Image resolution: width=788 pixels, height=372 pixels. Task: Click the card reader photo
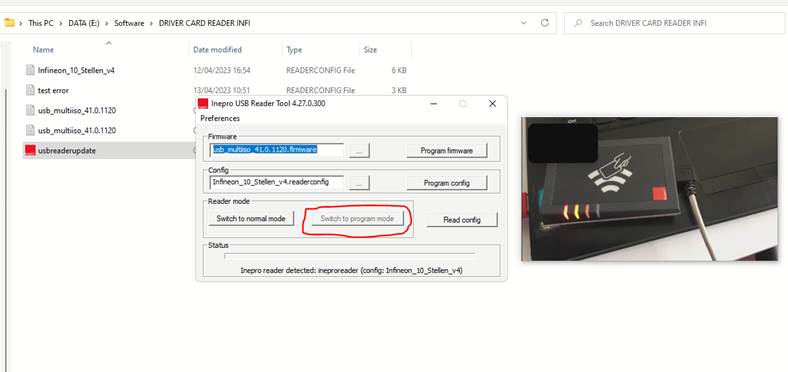tap(649, 189)
